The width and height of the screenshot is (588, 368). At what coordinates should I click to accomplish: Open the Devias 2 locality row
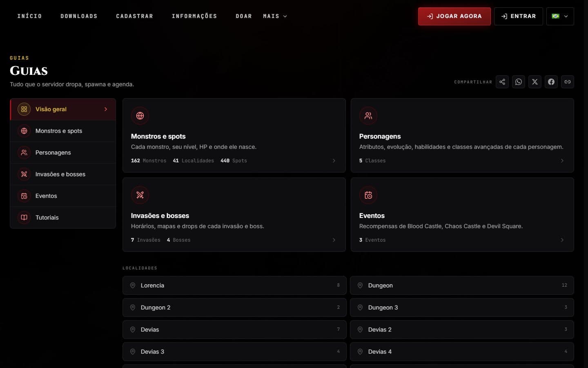[x=462, y=330]
